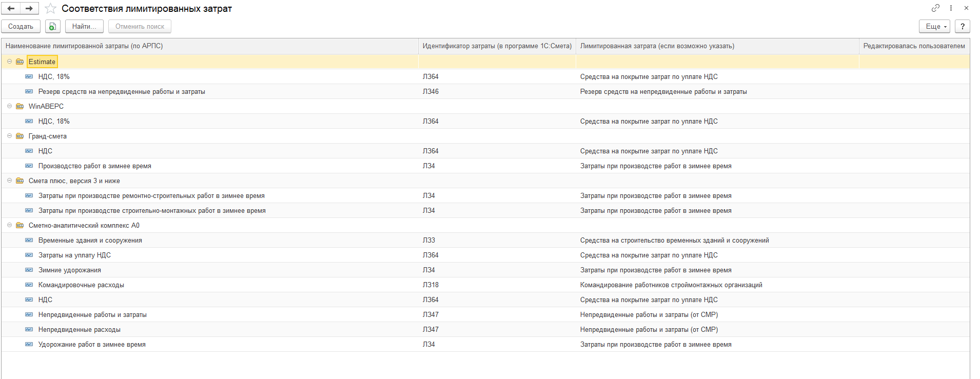Screen dimensions: 980x379
Task: Click item icon for Непредвиденные работы и затраты
Action: (x=29, y=314)
